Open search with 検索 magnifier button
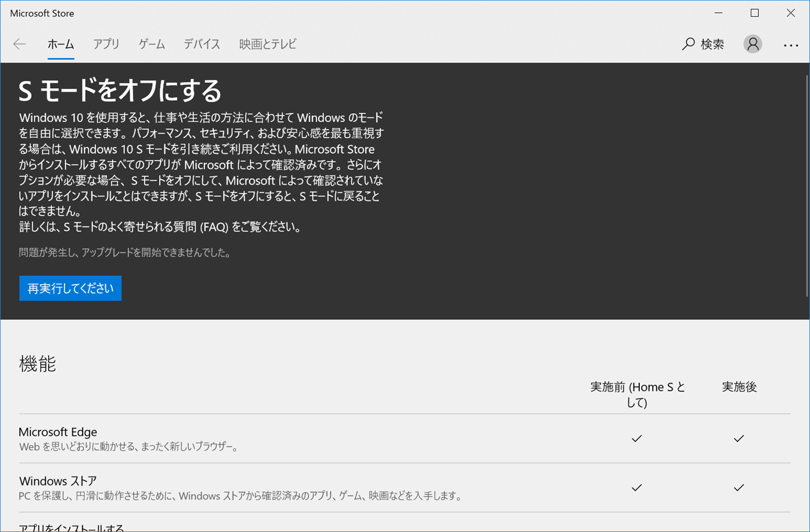Screen dimensions: 810x532 tap(703, 44)
